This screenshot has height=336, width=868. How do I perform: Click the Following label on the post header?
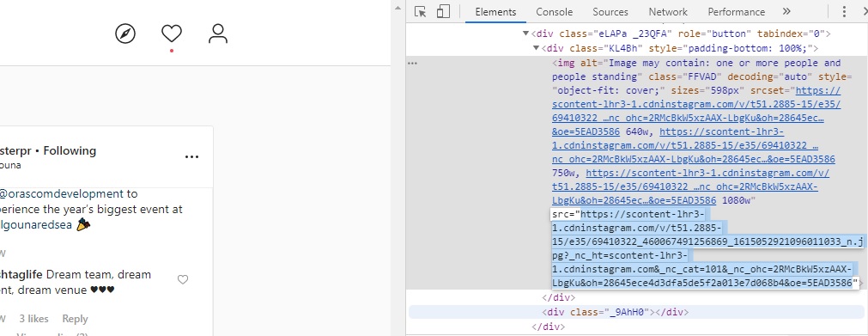[70, 150]
